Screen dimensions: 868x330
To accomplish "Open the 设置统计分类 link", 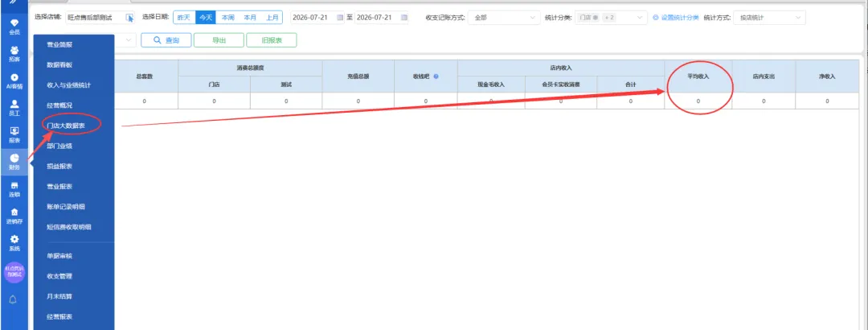I will 676,18.
